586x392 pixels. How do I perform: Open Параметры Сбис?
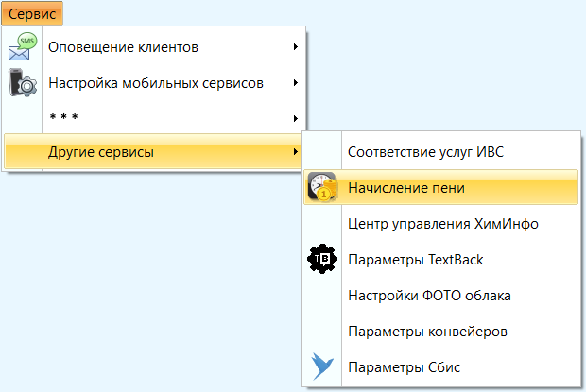(441, 367)
